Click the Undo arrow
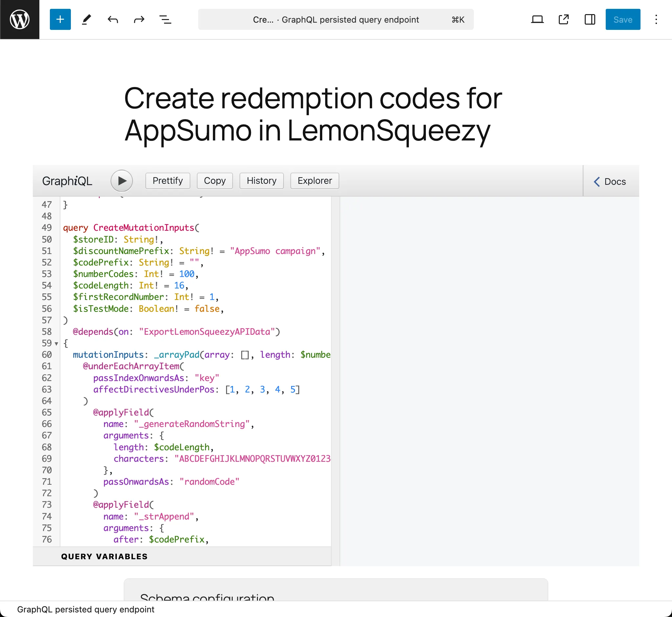The image size is (672, 617). 113,19
